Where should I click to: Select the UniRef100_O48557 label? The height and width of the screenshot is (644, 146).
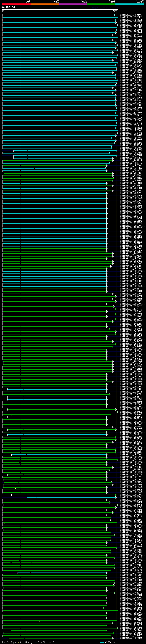[131, 60]
